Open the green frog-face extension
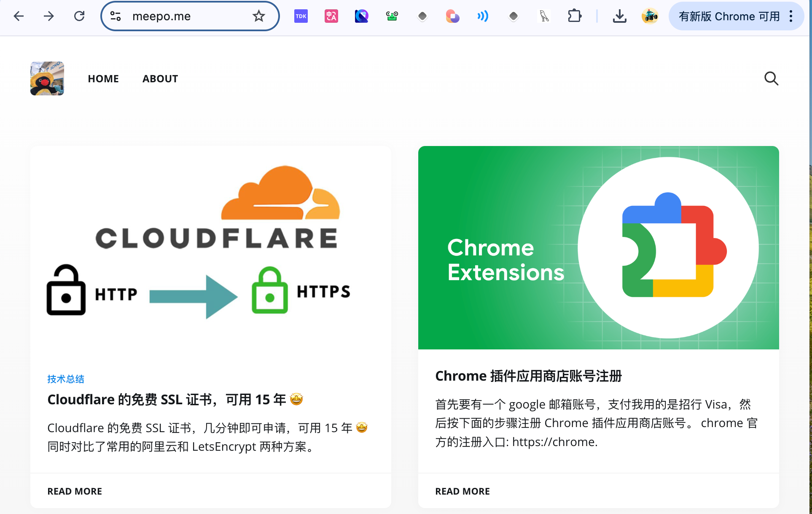The height and width of the screenshot is (514, 812). click(x=392, y=16)
